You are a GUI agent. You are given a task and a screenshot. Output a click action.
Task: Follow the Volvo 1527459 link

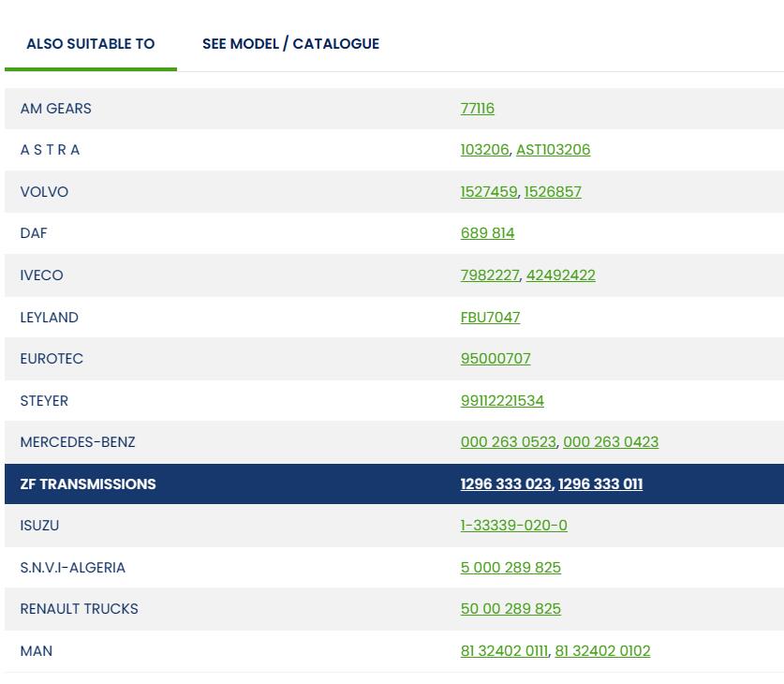click(489, 192)
